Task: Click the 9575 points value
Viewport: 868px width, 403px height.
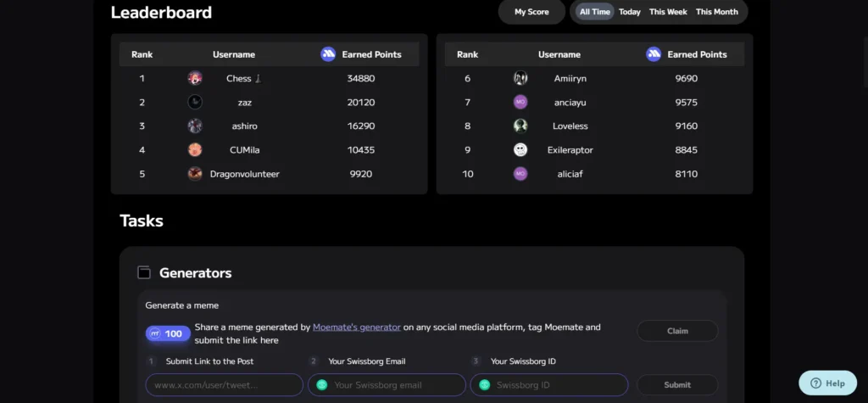Action: tap(687, 102)
